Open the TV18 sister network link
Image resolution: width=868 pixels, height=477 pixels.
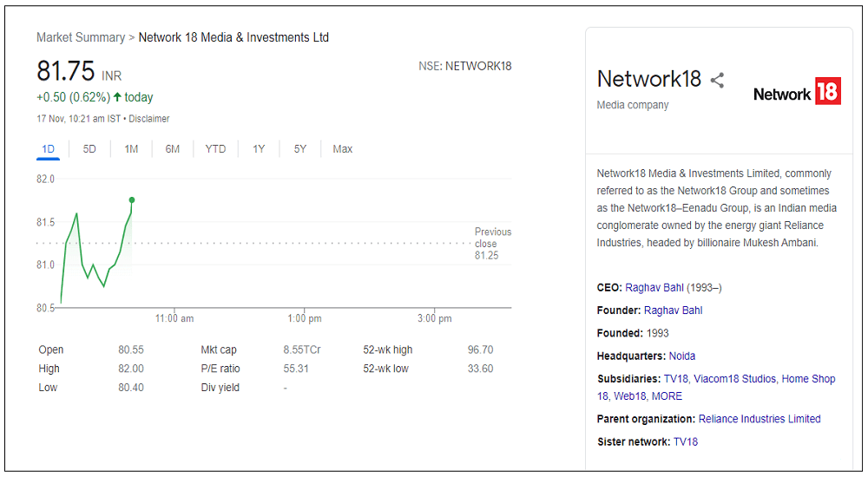(x=686, y=441)
